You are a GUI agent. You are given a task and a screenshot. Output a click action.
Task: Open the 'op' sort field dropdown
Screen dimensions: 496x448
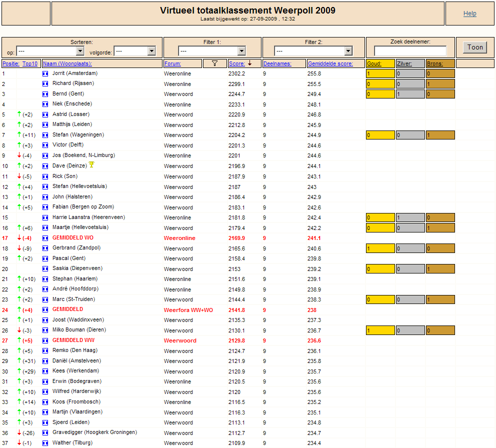coord(50,51)
